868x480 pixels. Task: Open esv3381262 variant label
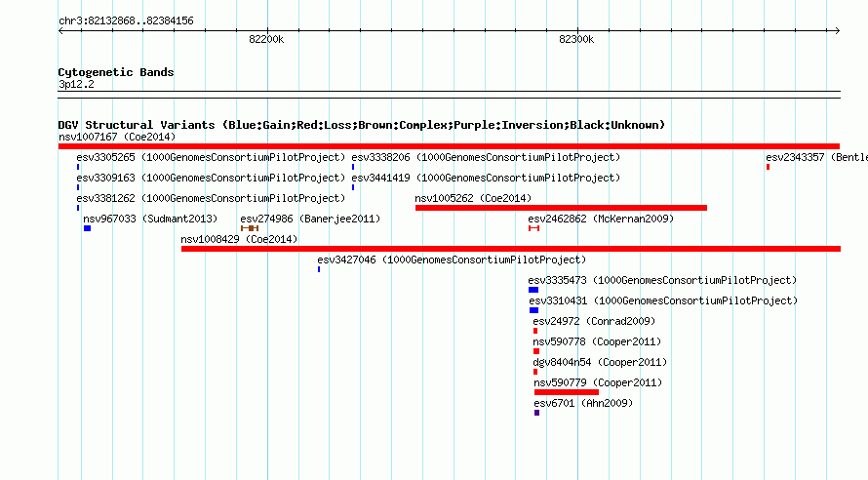(x=211, y=198)
